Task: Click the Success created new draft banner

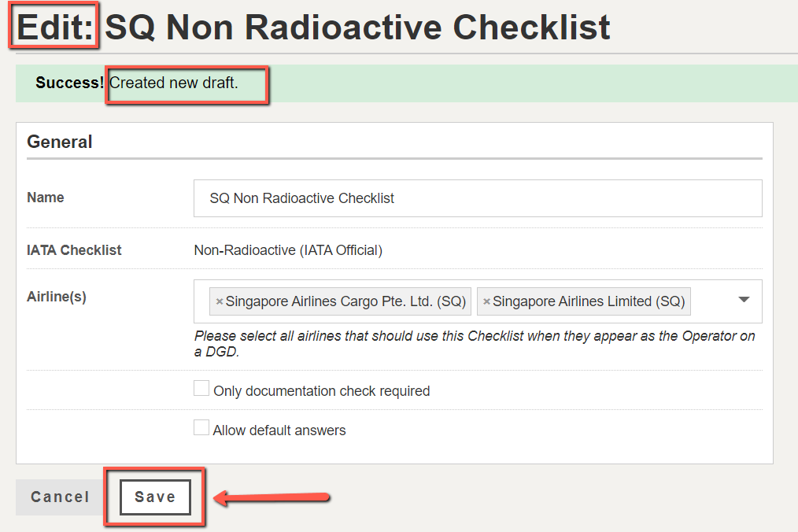Action: (407, 83)
